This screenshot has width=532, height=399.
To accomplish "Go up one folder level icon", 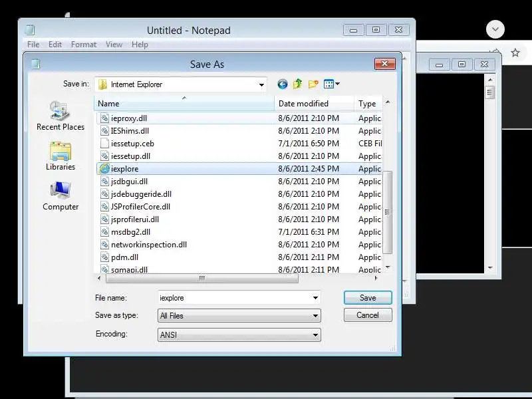I will (297, 84).
